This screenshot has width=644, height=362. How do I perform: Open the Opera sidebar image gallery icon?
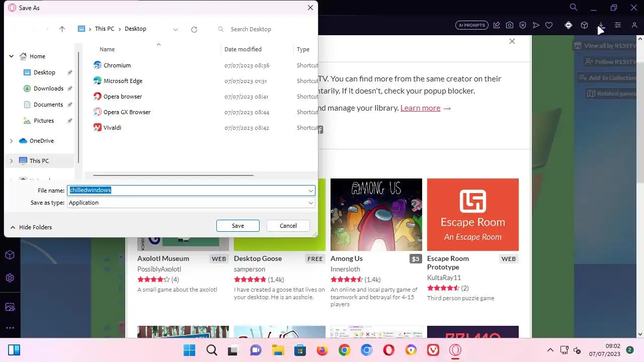click(10, 307)
